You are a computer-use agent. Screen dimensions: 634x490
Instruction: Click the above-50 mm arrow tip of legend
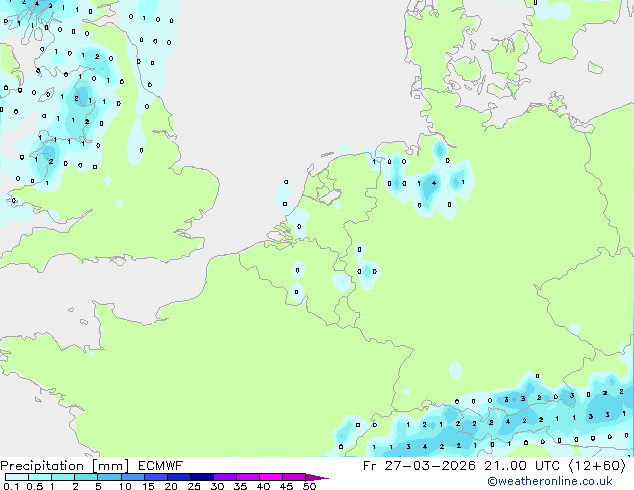pos(317,477)
